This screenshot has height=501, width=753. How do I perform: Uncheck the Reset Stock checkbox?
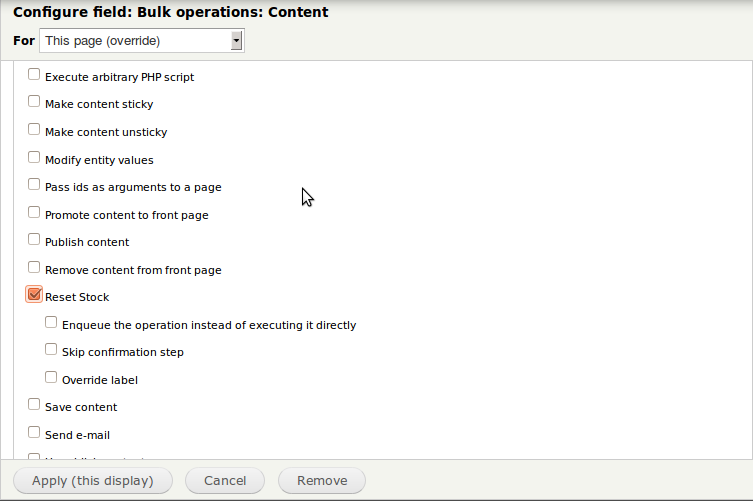tap(34, 295)
